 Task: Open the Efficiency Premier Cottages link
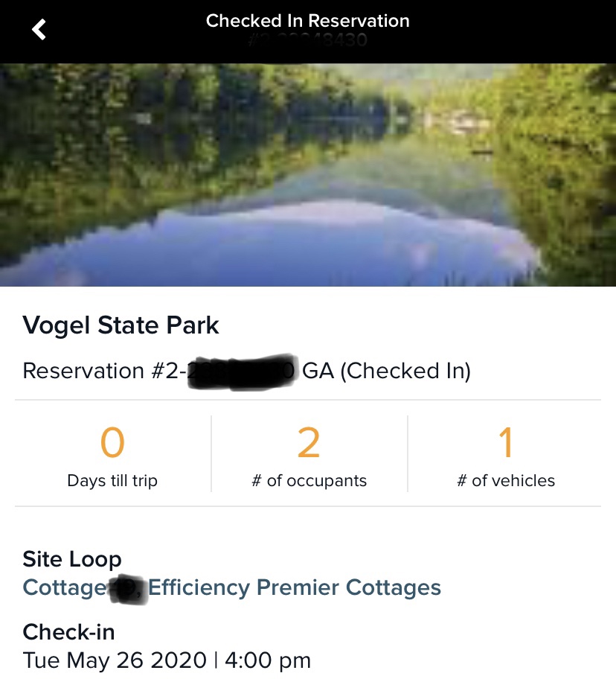[x=295, y=587]
